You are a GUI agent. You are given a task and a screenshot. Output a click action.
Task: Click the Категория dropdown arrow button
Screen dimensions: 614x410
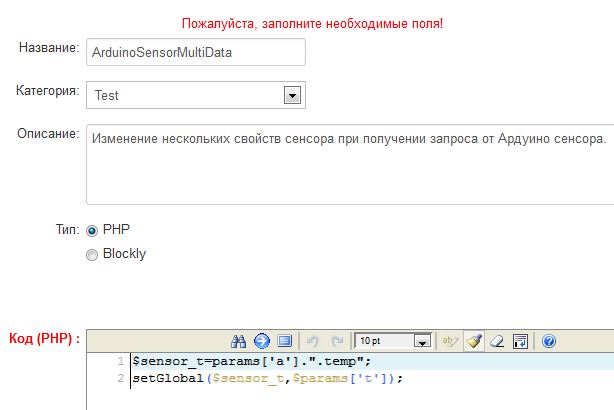pos(292,95)
